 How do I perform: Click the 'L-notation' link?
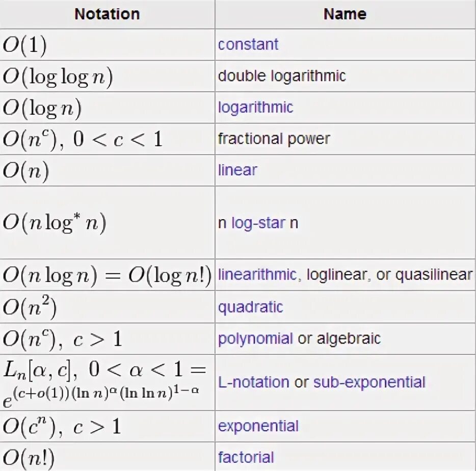pos(254,382)
